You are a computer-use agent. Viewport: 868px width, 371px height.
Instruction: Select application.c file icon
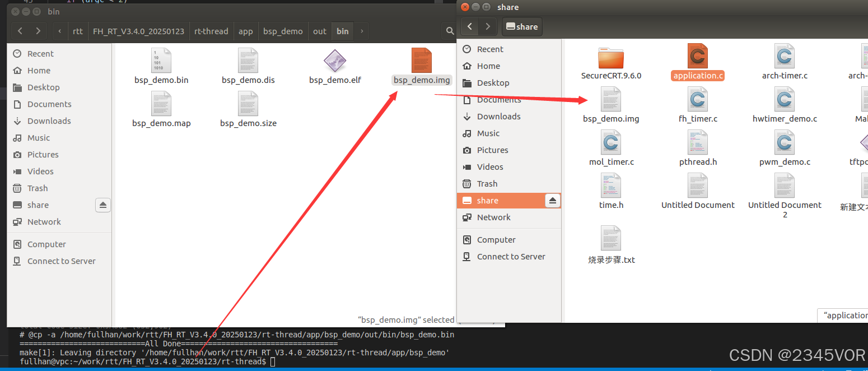coord(698,56)
